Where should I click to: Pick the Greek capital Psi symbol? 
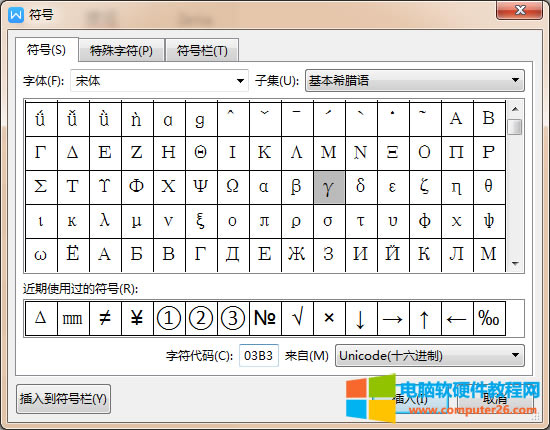201,187
